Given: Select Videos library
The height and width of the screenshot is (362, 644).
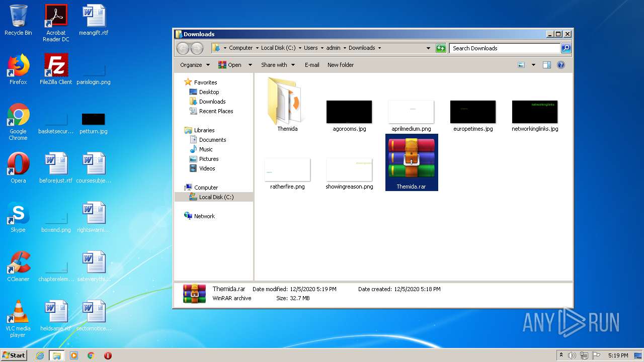Looking at the screenshot, I should point(202,168).
